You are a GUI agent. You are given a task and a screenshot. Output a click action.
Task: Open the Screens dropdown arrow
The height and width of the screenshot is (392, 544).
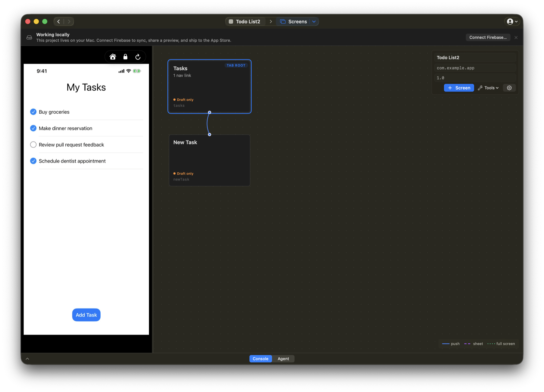(x=314, y=21)
